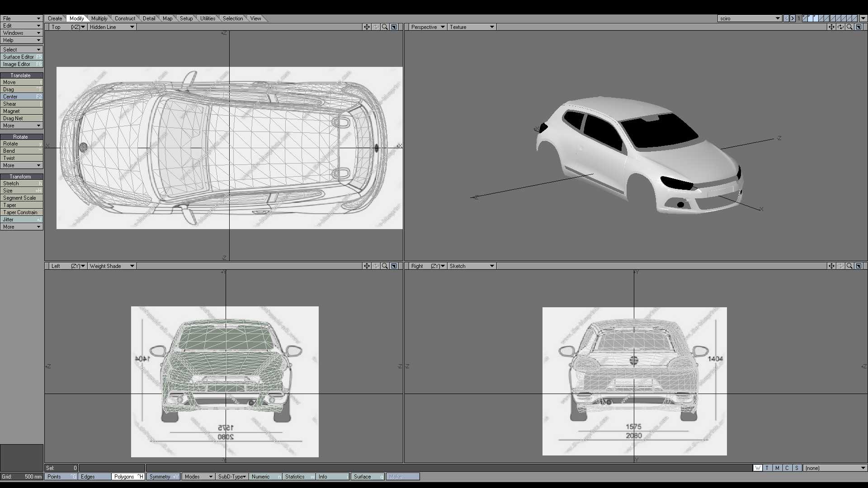This screenshot has height=488, width=868.
Task: Open the Hidden Line display mode dropdown
Action: point(112,27)
